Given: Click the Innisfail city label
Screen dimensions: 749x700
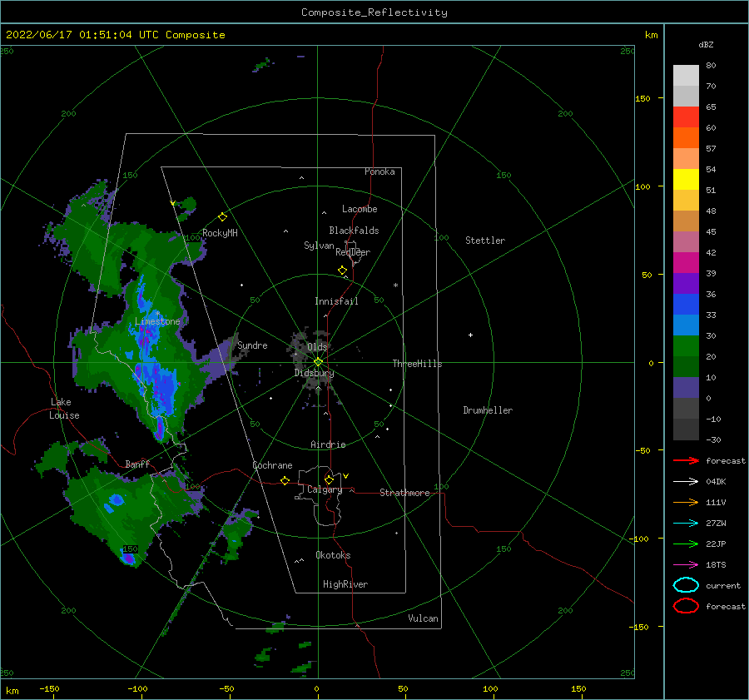Looking at the screenshot, I should [336, 301].
